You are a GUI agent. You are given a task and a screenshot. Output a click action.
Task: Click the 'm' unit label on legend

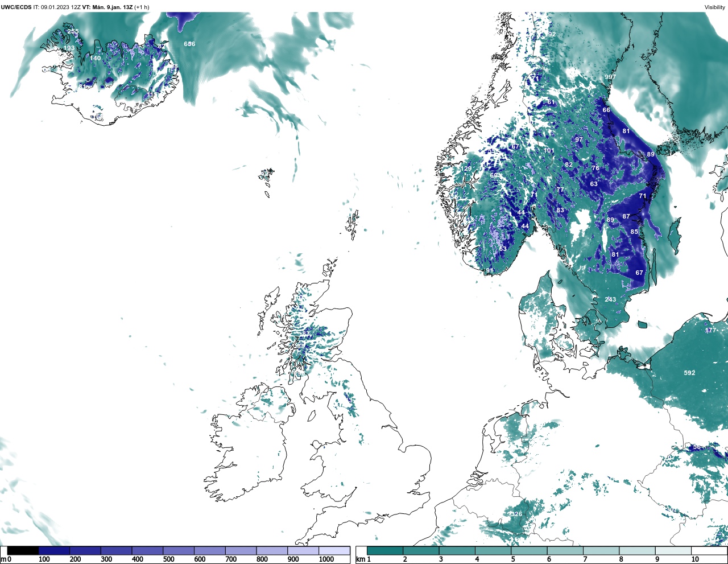pyautogui.click(x=3, y=559)
